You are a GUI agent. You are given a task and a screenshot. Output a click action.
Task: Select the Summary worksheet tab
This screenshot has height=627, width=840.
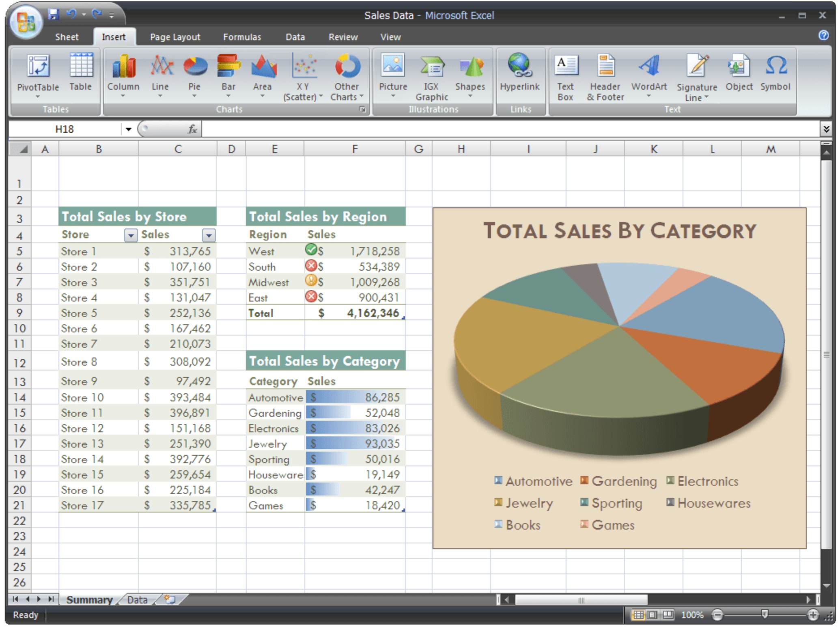[89, 599]
